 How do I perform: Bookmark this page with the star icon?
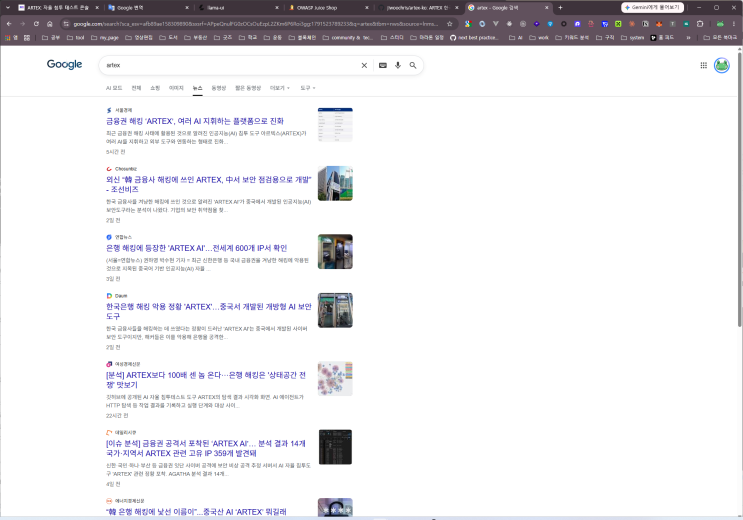tap(449, 24)
